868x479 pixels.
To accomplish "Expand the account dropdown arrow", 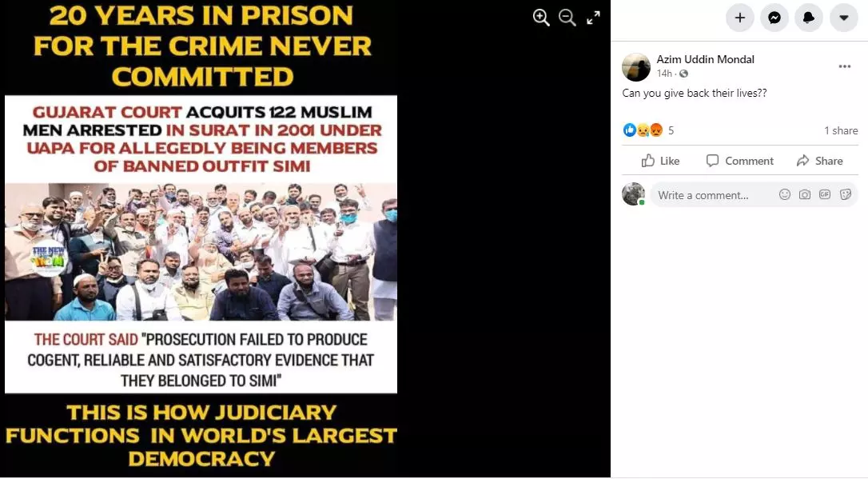I will tap(844, 18).
